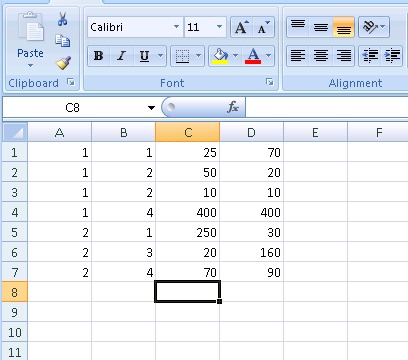Viewport: 408px width, 360px height.
Task: Click cell C5 containing 250
Action: (188, 232)
